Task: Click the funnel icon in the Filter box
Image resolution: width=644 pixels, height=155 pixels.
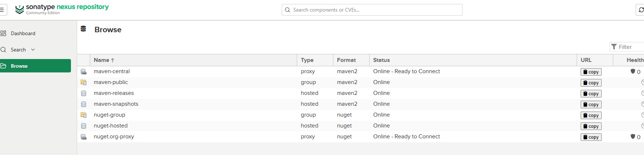Action: click(614, 47)
